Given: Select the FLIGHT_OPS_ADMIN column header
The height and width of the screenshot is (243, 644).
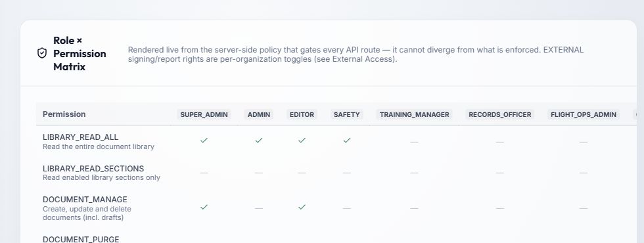Looking at the screenshot, I should [x=584, y=114].
